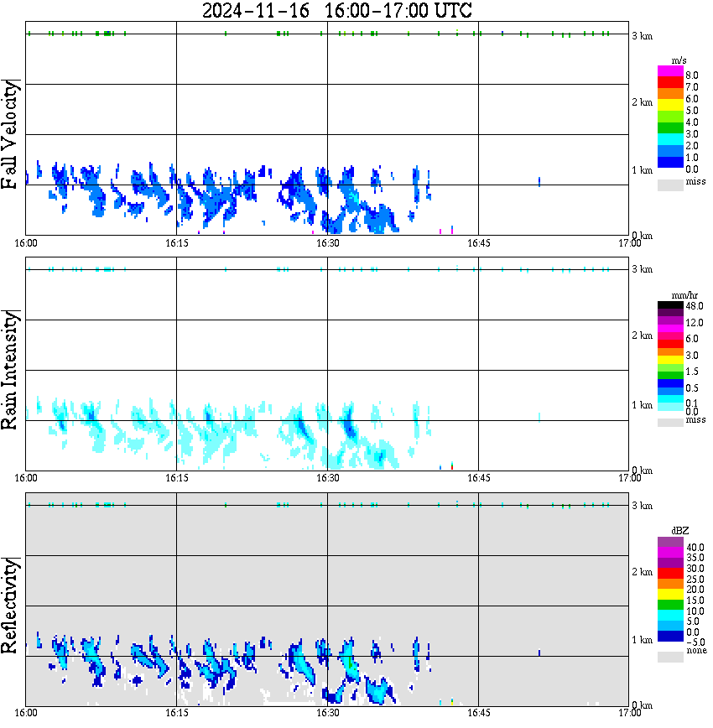
Task: Click the yellow swatch in the m/s legend
Action: pos(670,106)
